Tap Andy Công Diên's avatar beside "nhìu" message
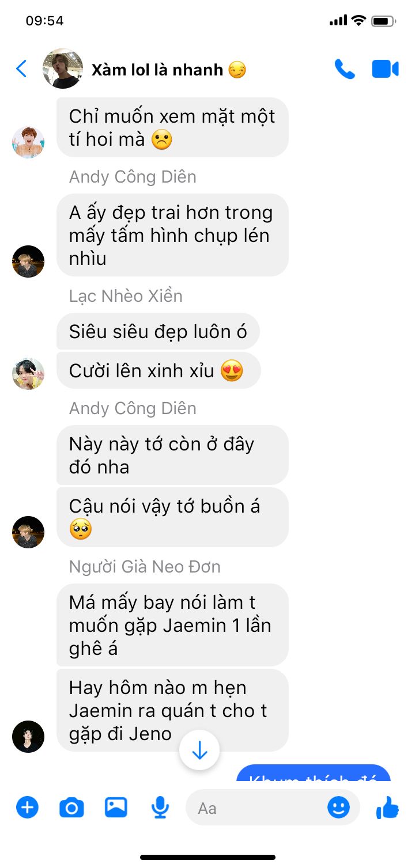 point(28,261)
